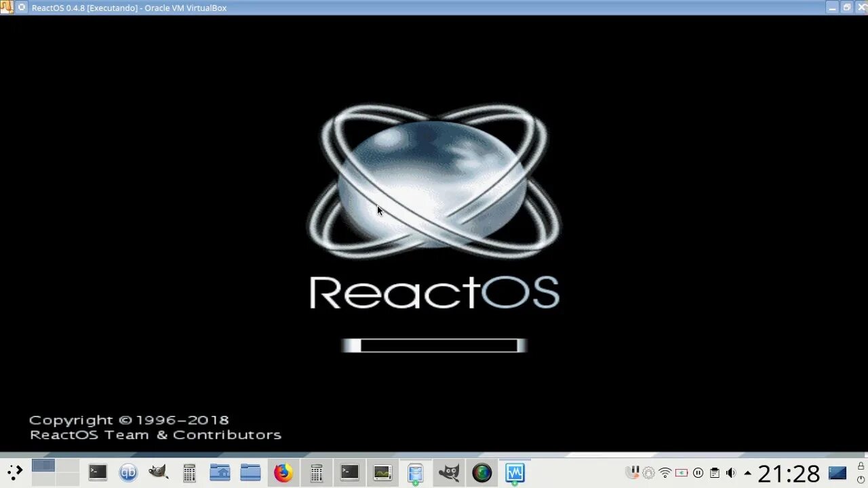This screenshot has height=488, width=868.
Task: Open the calculator quick-launch icon
Action: coord(189,472)
